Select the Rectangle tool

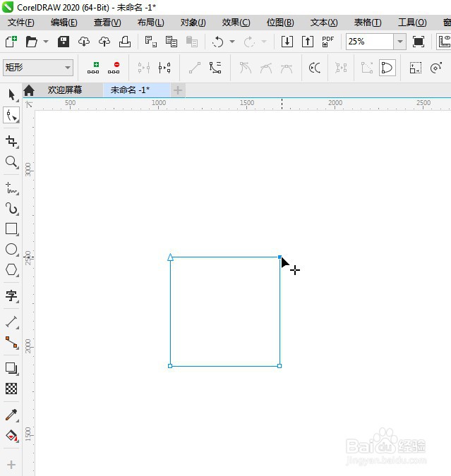(11, 229)
